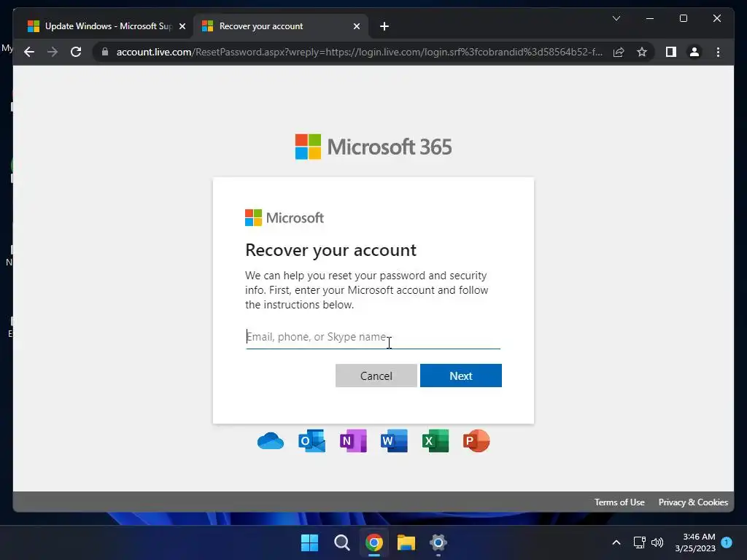The image size is (747, 560).
Task: Click the address bar URL
Action: pos(360,52)
